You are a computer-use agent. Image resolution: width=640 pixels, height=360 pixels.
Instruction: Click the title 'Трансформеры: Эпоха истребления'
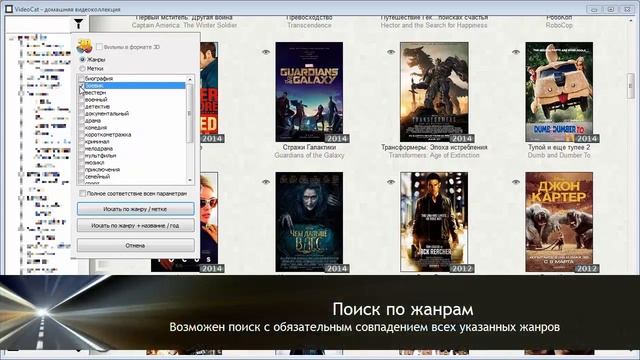(434, 147)
